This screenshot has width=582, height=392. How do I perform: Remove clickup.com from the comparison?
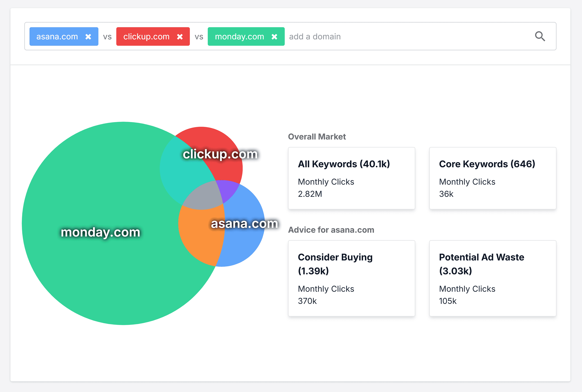[x=180, y=37]
